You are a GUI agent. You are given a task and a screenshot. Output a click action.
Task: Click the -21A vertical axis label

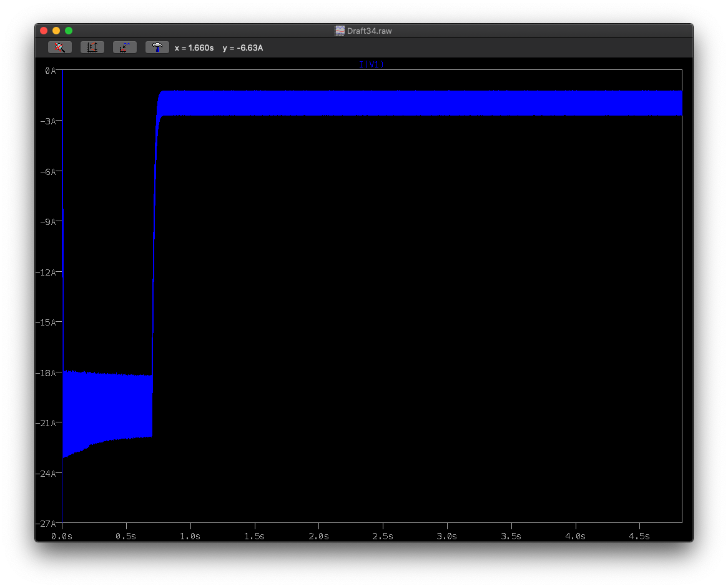(x=46, y=423)
